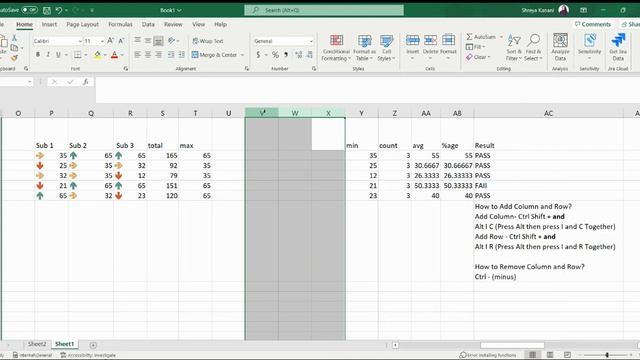Open the Formulas tab
The height and width of the screenshot is (360, 640).
120,24
